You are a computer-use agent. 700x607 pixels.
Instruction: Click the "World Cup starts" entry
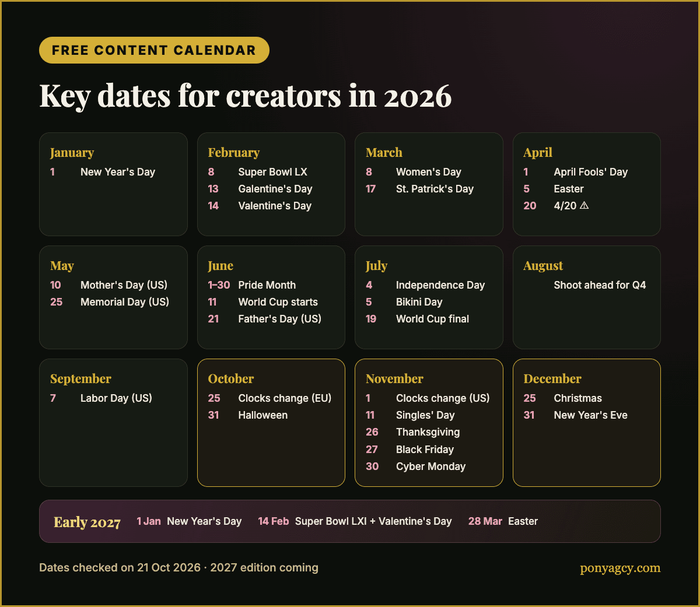point(278,302)
